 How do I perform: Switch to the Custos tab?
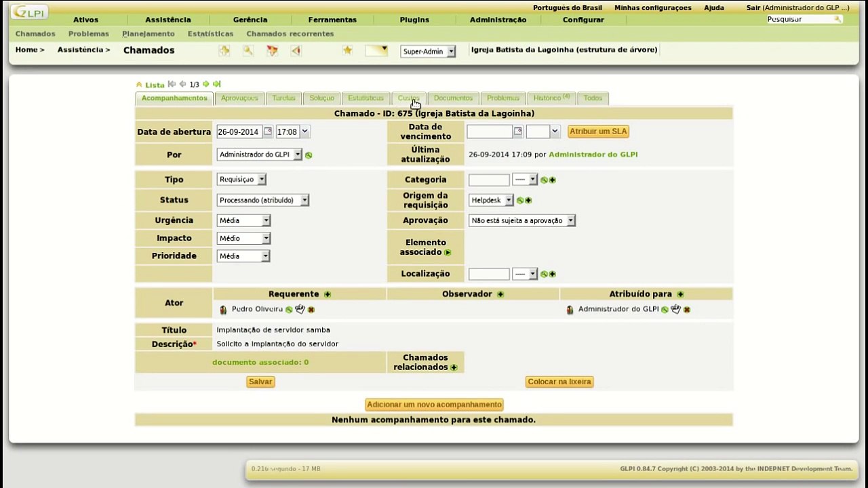409,98
